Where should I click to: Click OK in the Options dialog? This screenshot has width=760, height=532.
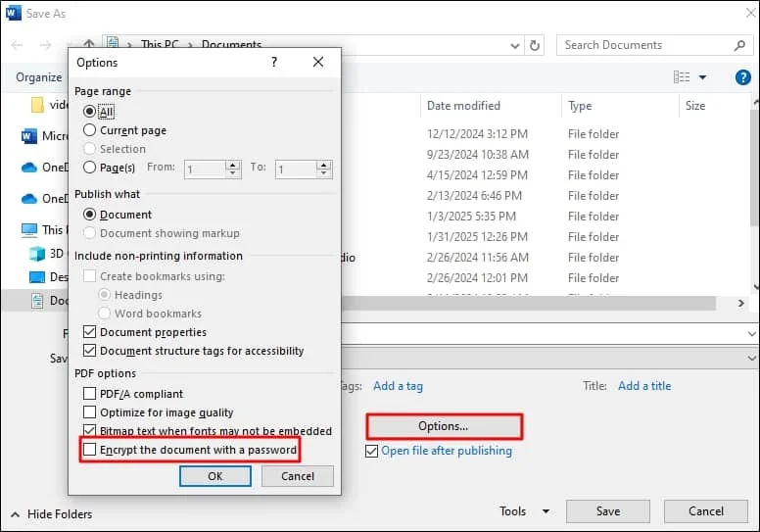point(215,476)
